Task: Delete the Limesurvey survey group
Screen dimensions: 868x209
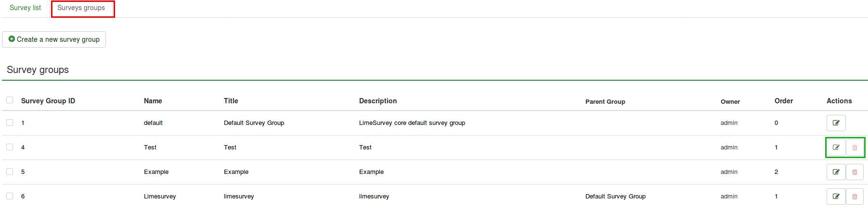Action: 855,197
